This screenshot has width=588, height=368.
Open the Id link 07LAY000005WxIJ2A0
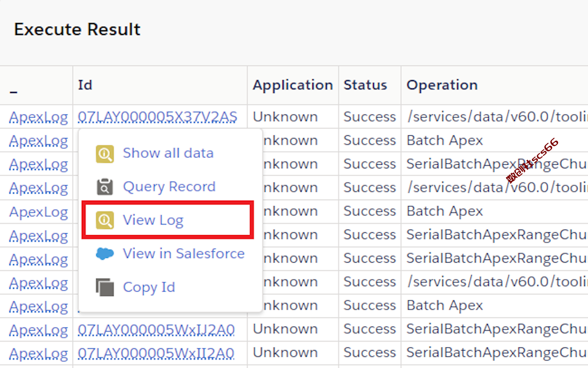156,329
